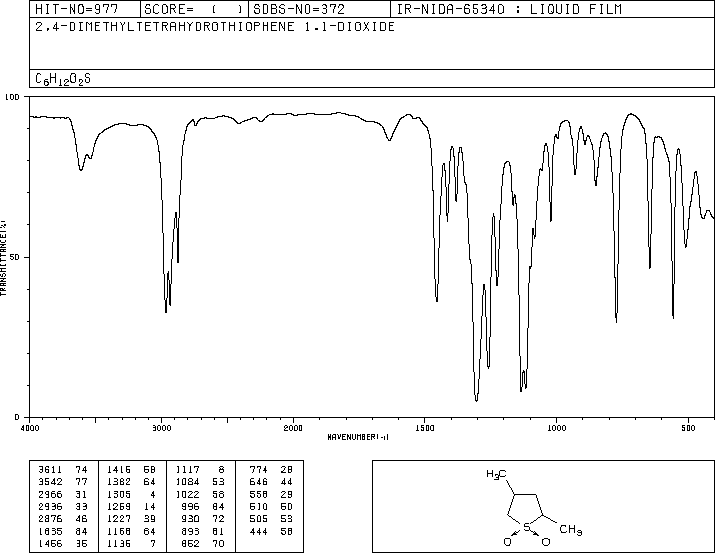Select the 1117 peak entry in the table
The image size is (715, 553).
click(x=200, y=469)
